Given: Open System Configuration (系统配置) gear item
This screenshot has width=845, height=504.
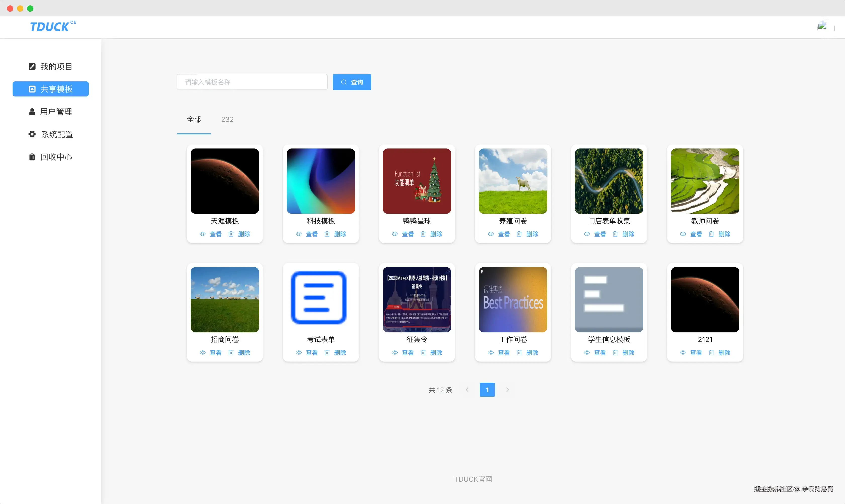Looking at the screenshot, I should coord(51,134).
